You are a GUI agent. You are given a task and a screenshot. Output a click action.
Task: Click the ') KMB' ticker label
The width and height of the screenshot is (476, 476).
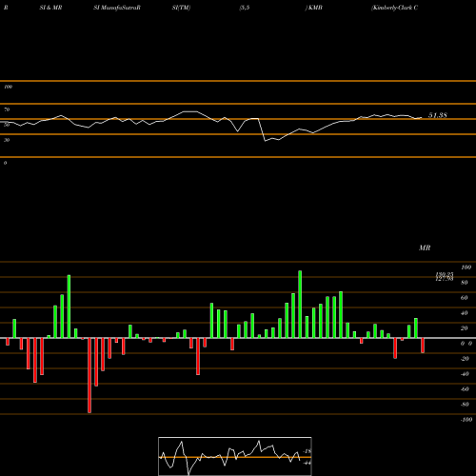click(x=313, y=8)
